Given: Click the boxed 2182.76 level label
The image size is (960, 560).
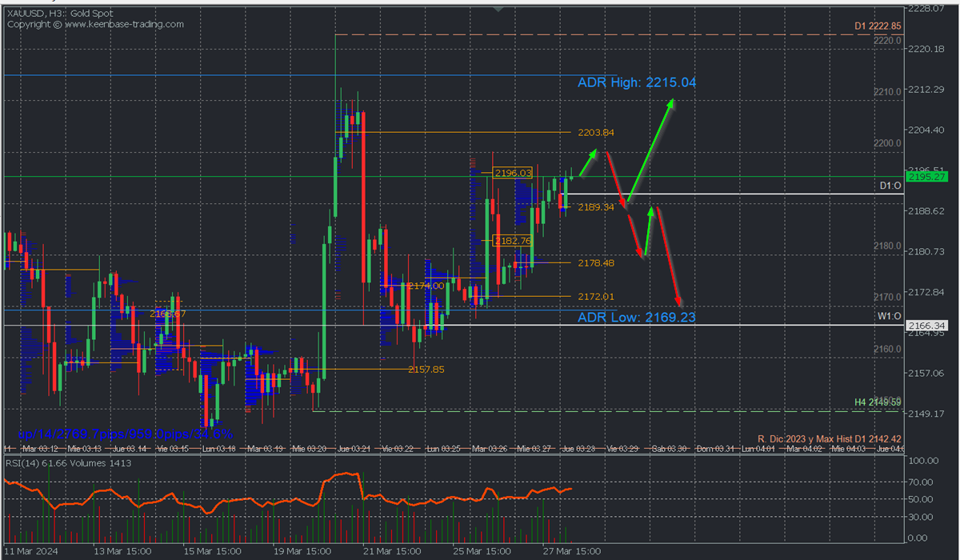Looking at the screenshot, I should pyautogui.click(x=512, y=241).
